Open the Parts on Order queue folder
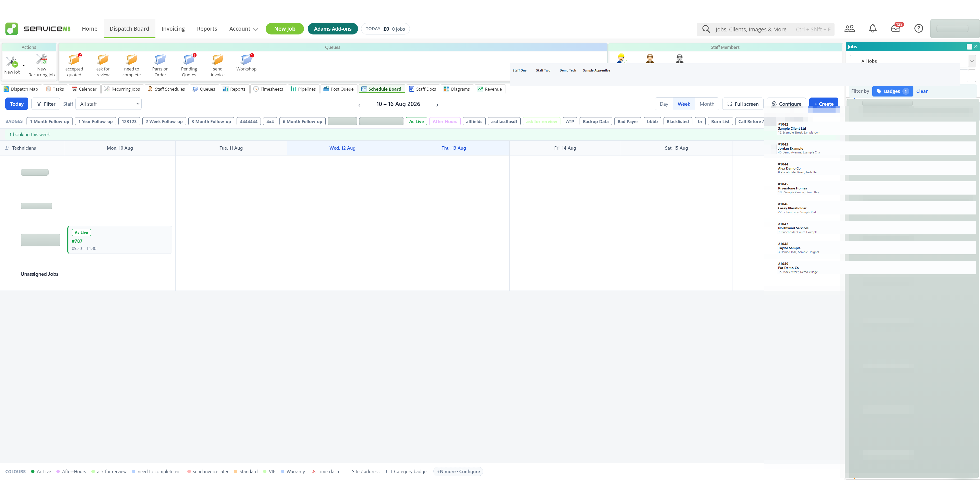980x480 pixels. click(160, 65)
